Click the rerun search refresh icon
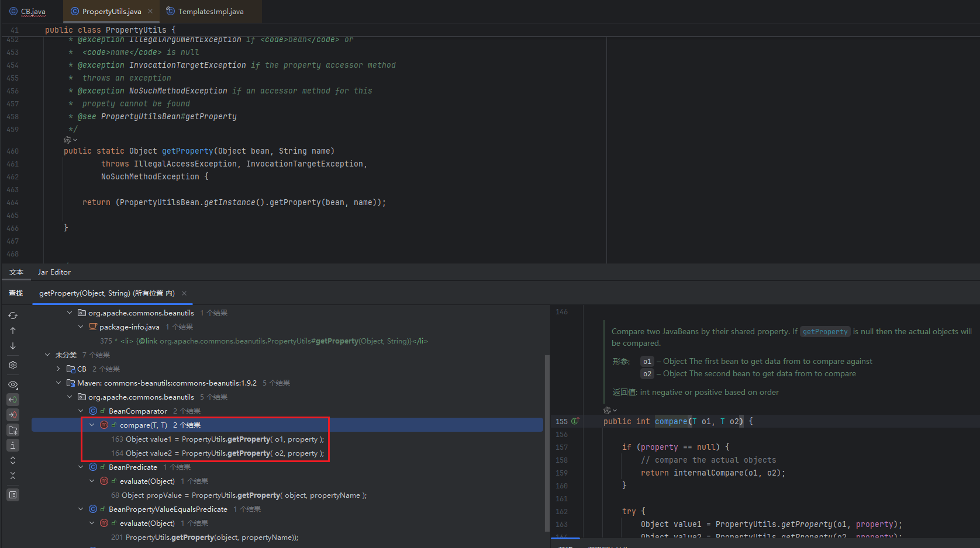Viewport: 980px width, 548px height. coord(13,315)
